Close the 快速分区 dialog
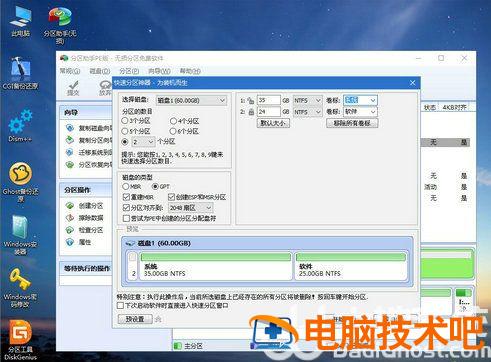This screenshot has width=491, height=362. [412, 83]
